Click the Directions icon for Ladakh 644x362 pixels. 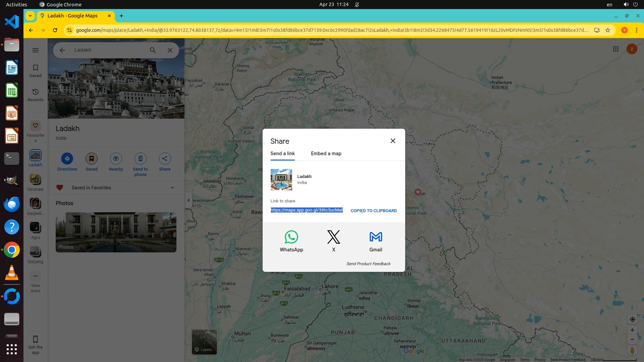coord(67,159)
